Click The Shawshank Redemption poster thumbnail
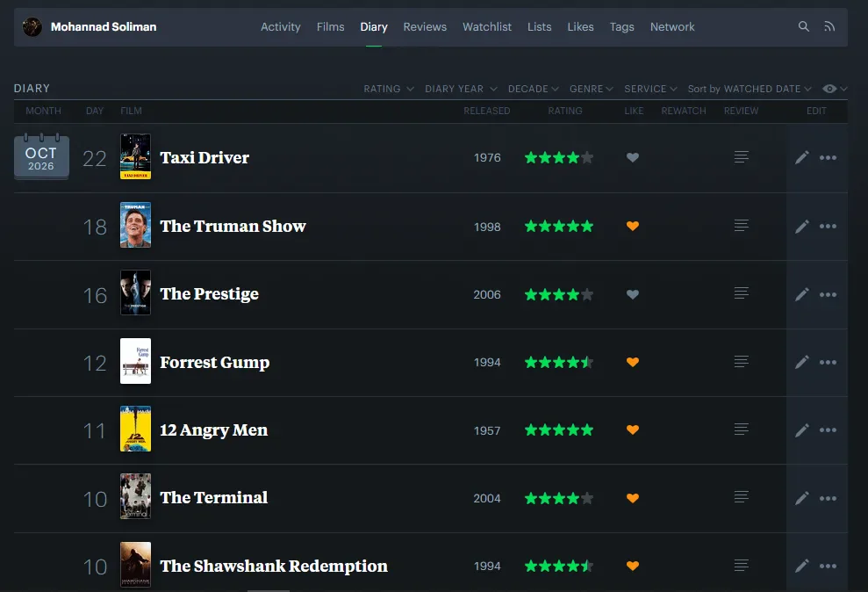868x592 pixels. [x=136, y=565]
